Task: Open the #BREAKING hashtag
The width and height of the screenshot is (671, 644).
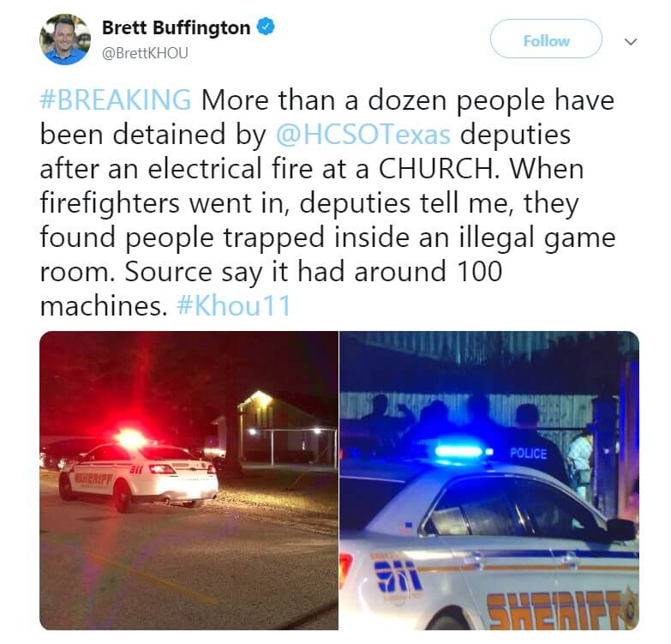Action: click(x=116, y=99)
